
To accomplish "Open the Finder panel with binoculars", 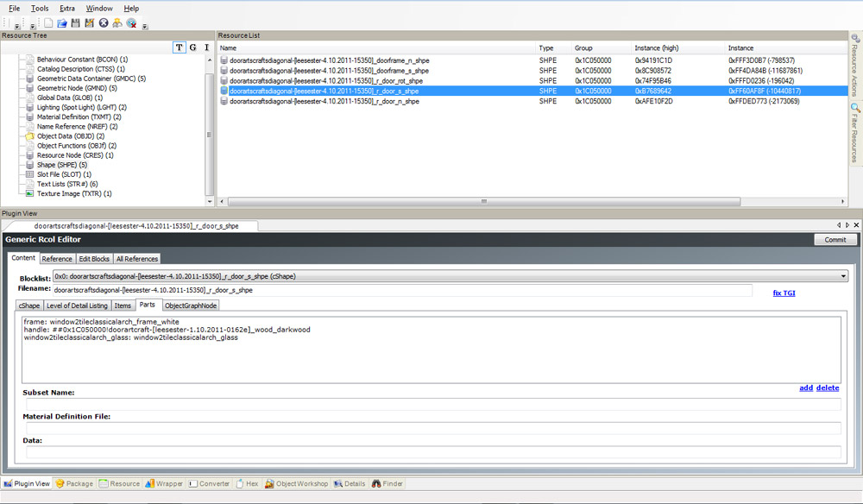I will [387, 484].
